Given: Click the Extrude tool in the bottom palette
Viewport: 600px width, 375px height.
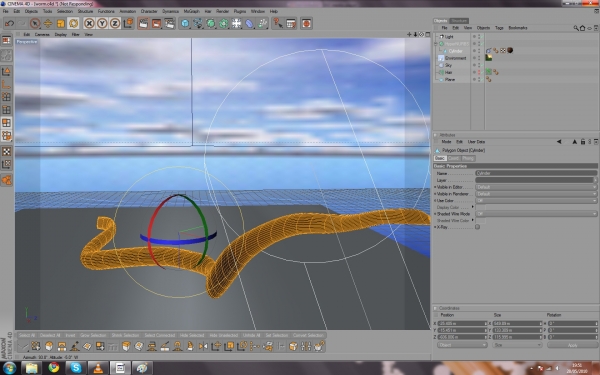Looking at the screenshot, I should [x=126, y=346].
